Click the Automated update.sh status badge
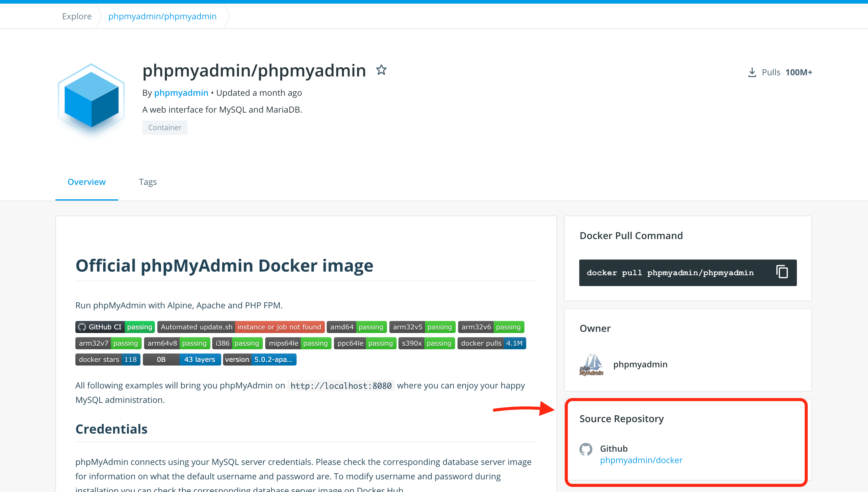Screen dimensions: 868x492 [241, 327]
